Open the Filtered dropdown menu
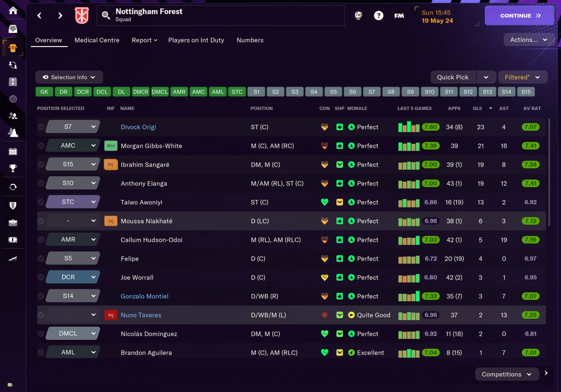This screenshot has height=392, width=561. point(522,77)
